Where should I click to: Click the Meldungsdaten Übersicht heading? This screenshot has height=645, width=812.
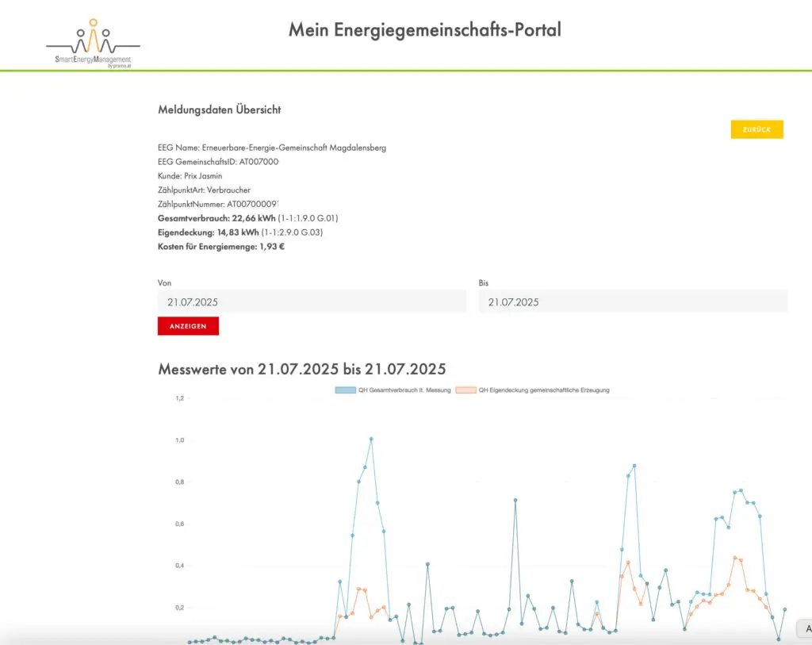(x=220, y=110)
